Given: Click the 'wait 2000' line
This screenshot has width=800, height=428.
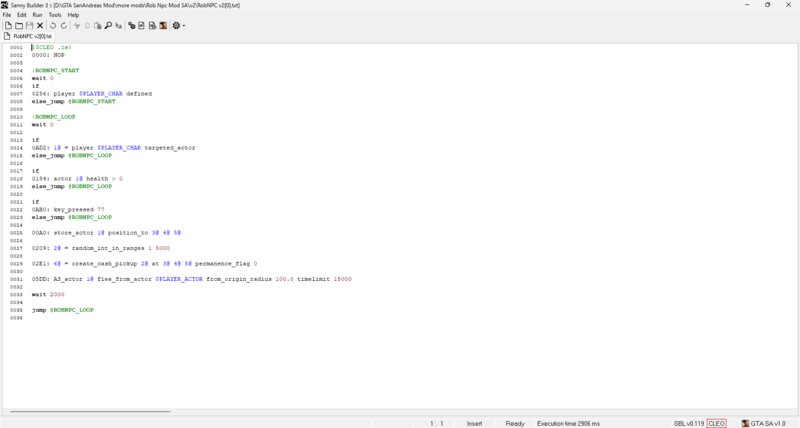Looking at the screenshot, I should 48,295.
